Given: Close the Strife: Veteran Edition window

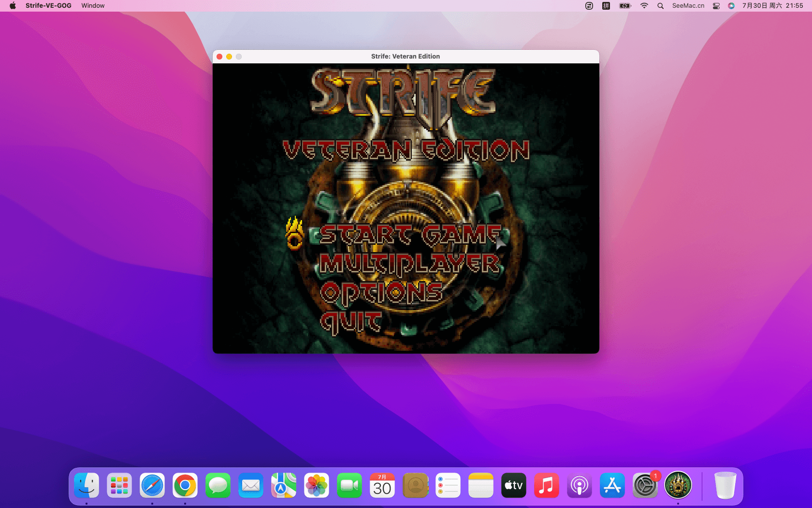Looking at the screenshot, I should point(219,57).
